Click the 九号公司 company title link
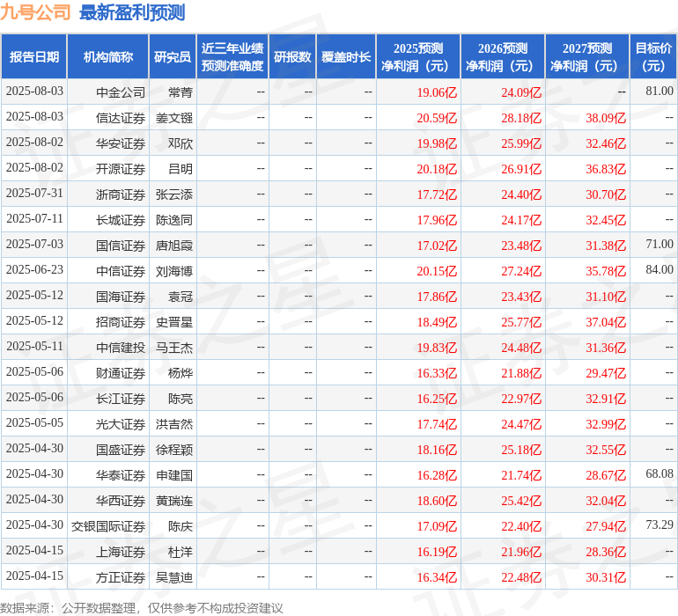Image resolution: width=678 pixels, height=616 pixels. tap(36, 12)
